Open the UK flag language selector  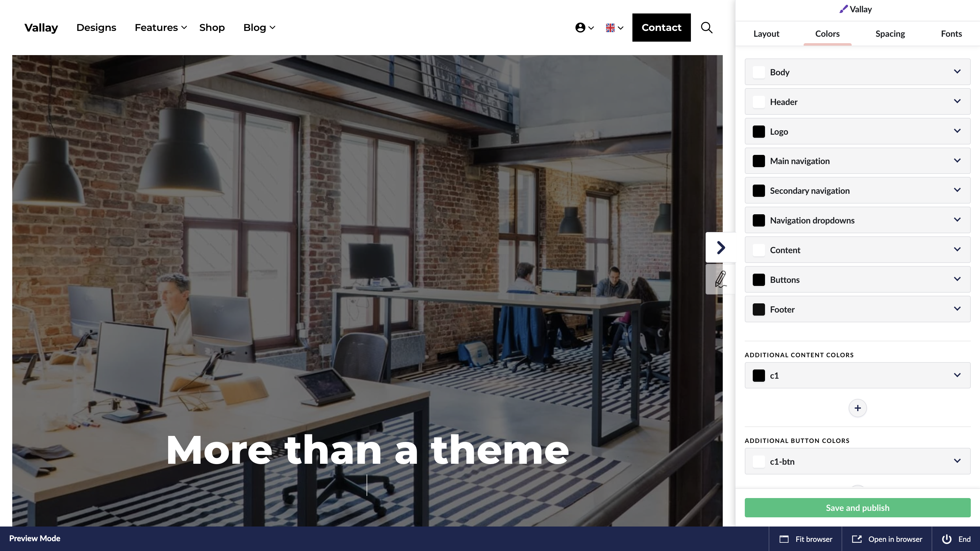tap(614, 28)
